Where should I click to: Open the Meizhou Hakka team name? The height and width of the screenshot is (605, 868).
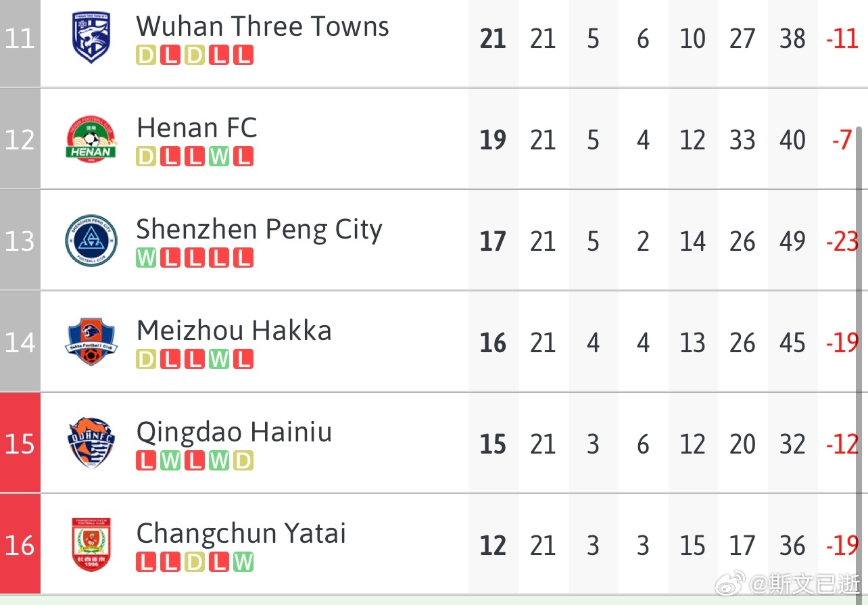[234, 331]
